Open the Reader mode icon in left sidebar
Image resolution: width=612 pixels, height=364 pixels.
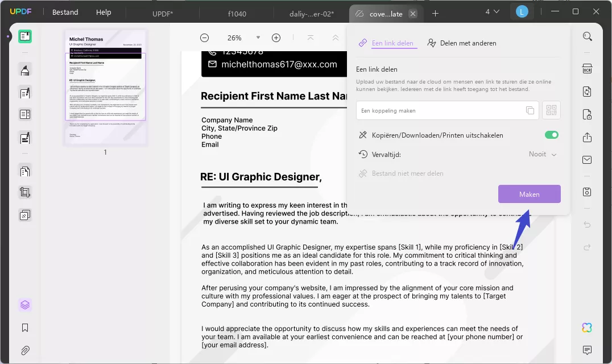(25, 36)
